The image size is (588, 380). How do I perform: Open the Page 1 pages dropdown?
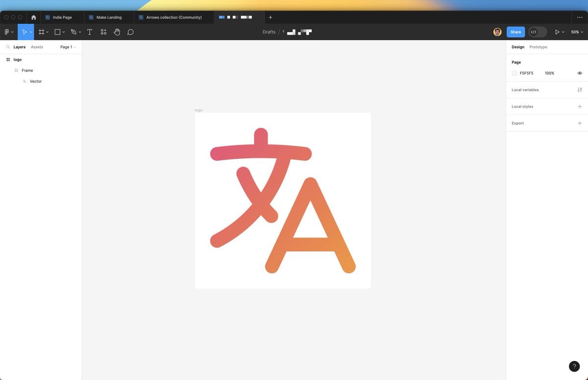point(68,47)
